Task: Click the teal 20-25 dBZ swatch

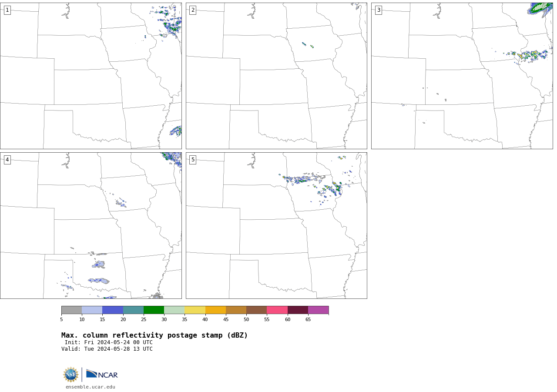Action: click(x=133, y=310)
